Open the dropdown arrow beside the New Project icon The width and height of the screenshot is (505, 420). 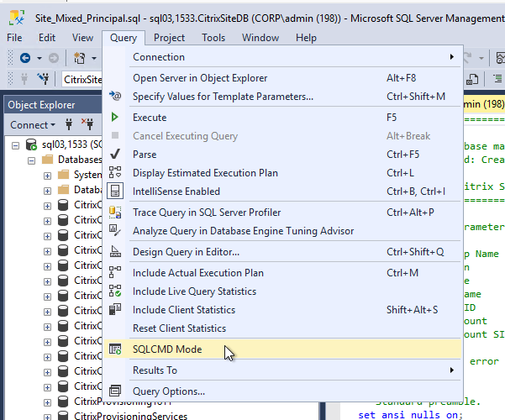click(94, 58)
